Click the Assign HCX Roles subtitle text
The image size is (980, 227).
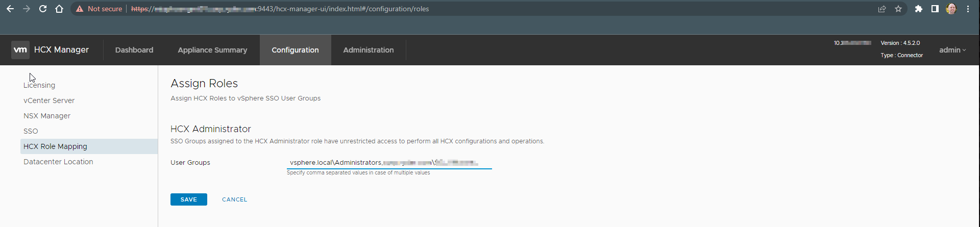click(x=246, y=98)
